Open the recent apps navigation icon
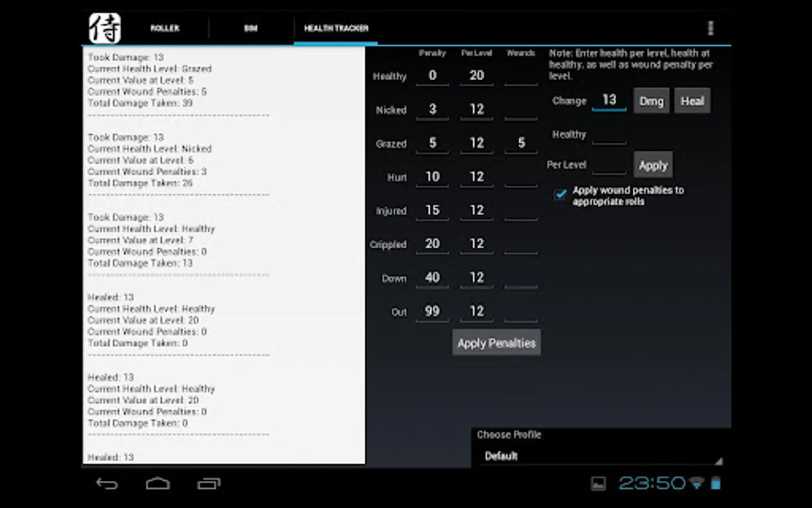The height and width of the screenshot is (508, 812). tap(209, 483)
